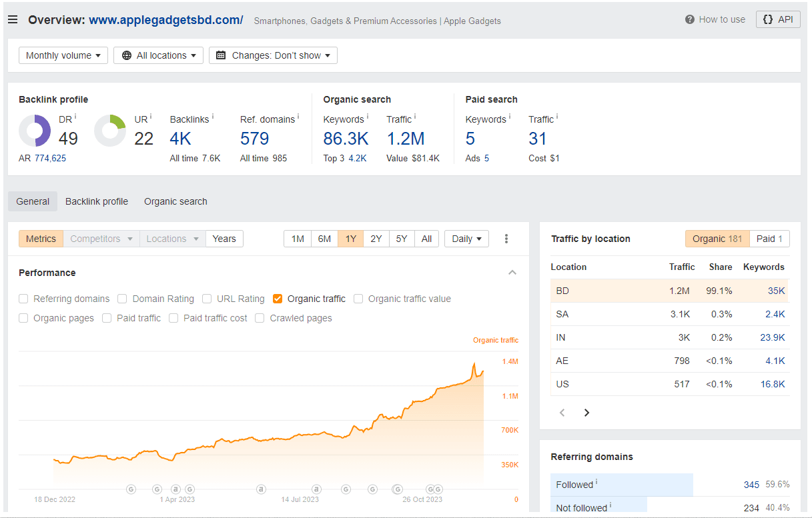Click the 579 referring domains count
This screenshot has width=812, height=518.
pyautogui.click(x=255, y=139)
